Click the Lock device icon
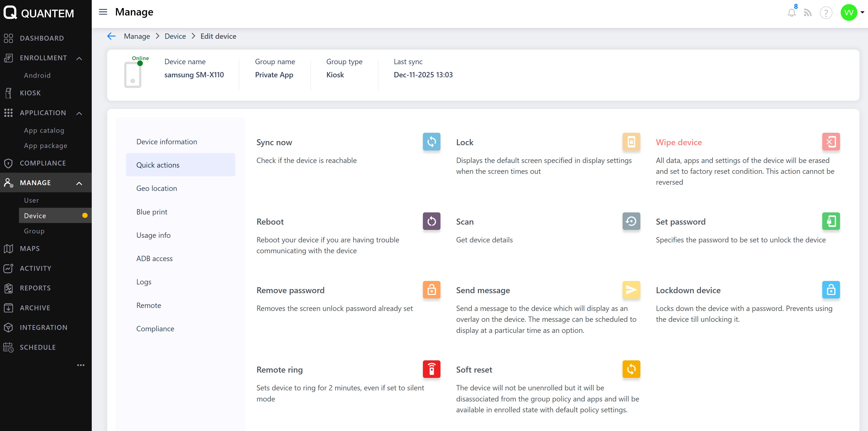This screenshot has height=431, width=868. (x=631, y=142)
